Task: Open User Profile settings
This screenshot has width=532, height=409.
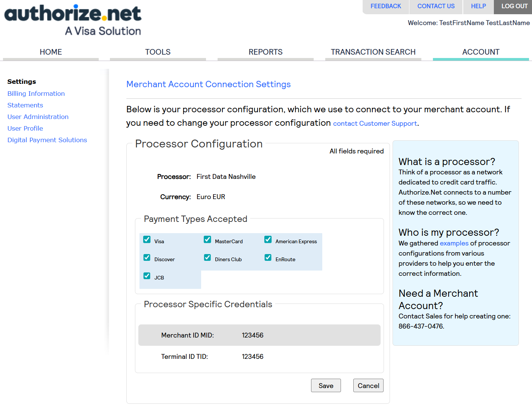Action: click(x=25, y=128)
